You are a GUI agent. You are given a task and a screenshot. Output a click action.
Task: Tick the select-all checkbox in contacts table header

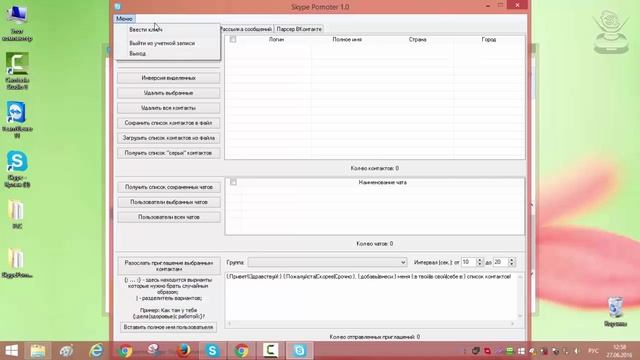pos(233,40)
